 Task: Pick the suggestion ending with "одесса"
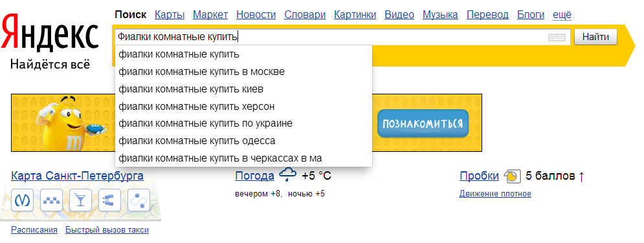pos(243,141)
